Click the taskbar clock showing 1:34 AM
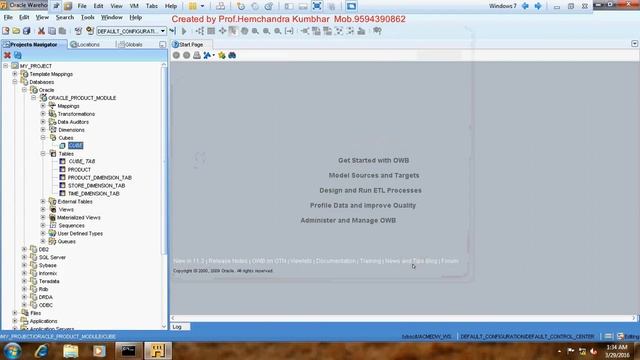This screenshot has height=360, width=640. click(617, 351)
